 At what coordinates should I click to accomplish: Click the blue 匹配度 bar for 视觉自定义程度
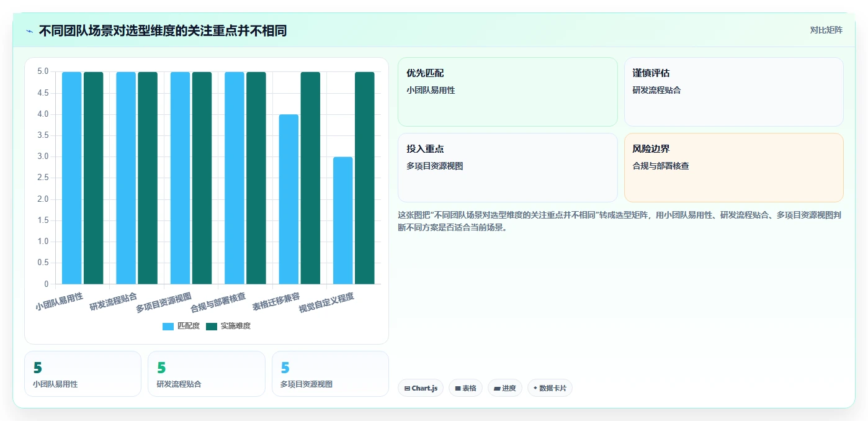tap(343, 220)
